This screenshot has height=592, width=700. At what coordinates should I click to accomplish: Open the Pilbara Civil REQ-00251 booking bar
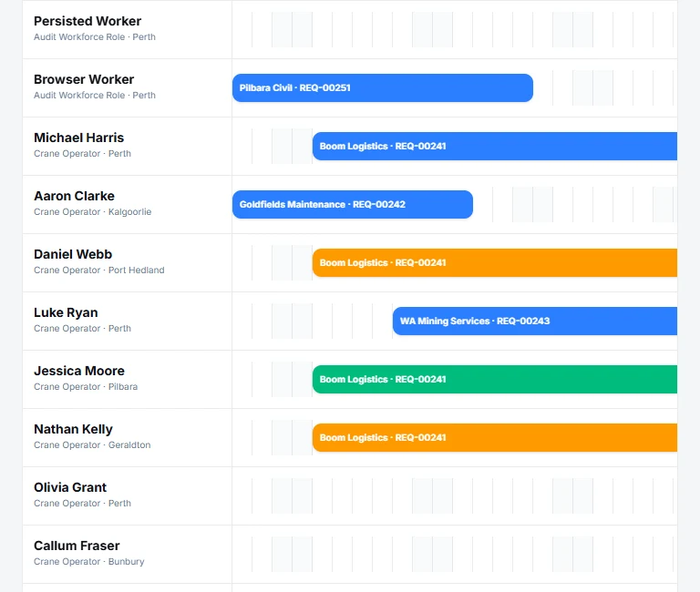click(383, 87)
